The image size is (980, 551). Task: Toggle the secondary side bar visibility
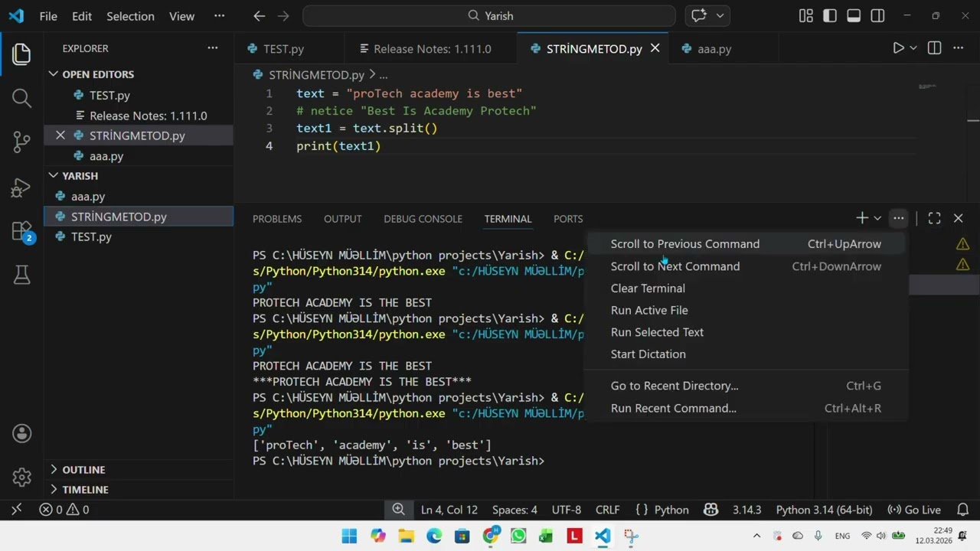click(877, 16)
